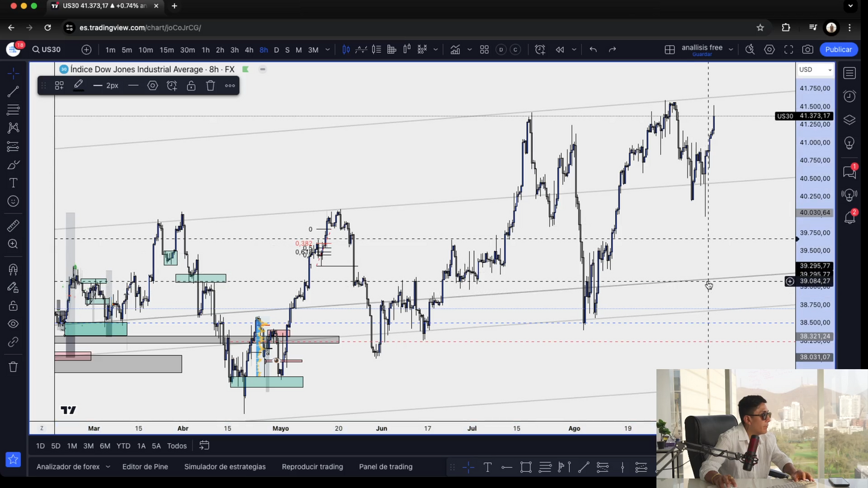Expand the timeframe interval dropdown chevron
This screenshot has width=868, height=488.
pos(327,50)
